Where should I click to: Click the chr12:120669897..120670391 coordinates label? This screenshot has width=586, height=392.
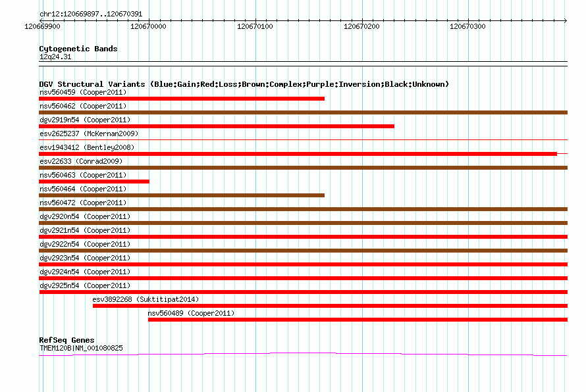(91, 14)
